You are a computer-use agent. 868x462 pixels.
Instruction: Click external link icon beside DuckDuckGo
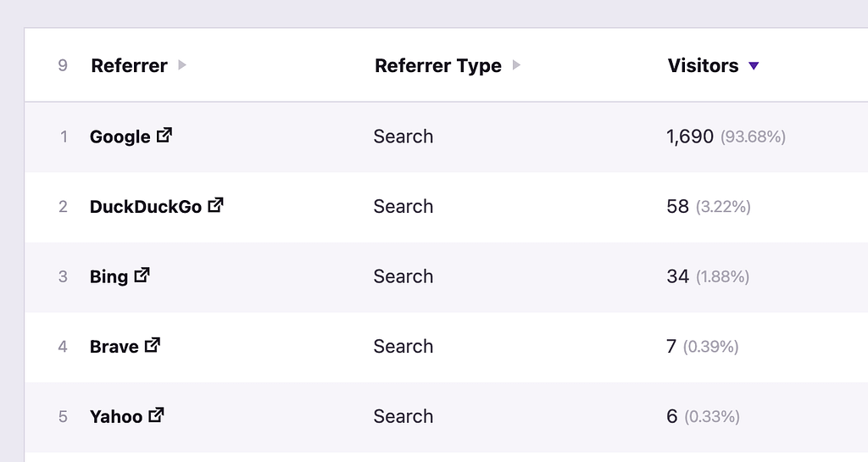pos(216,204)
